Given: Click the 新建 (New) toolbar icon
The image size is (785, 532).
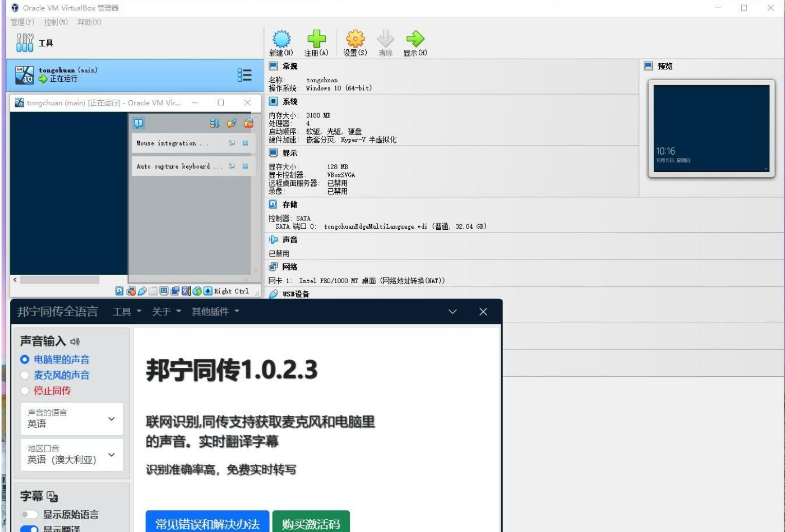Looking at the screenshot, I should click(x=281, y=39).
